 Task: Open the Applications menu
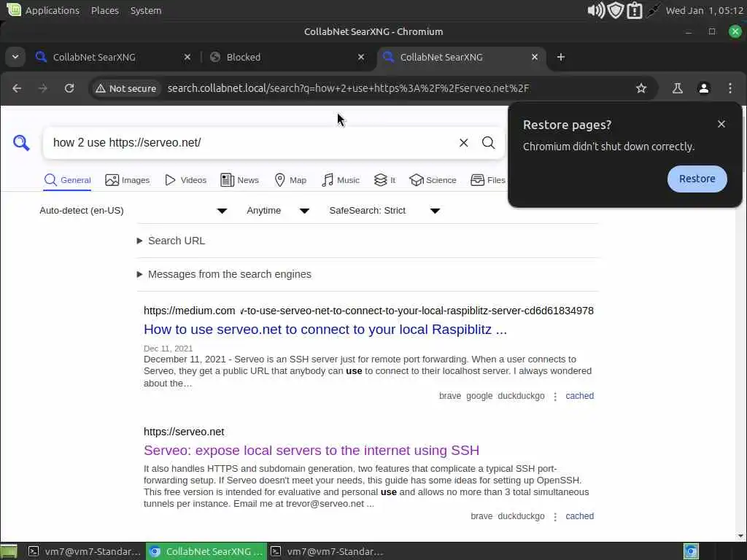click(x=44, y=10)
